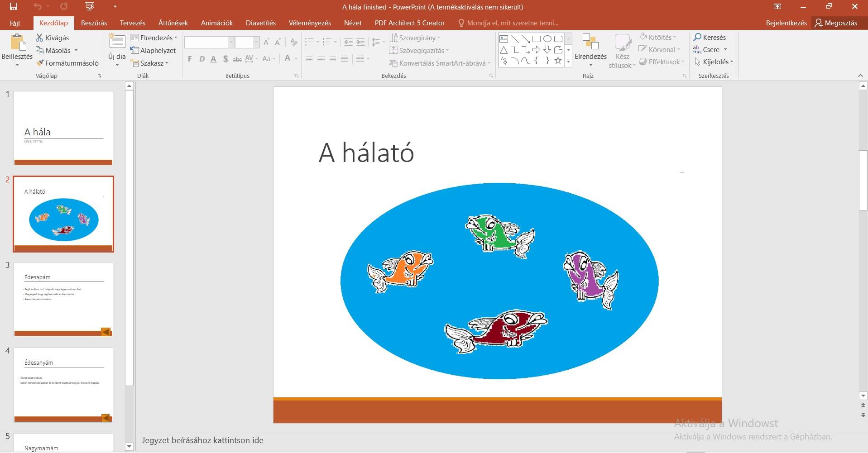Toggle text shadow S button

click(225, 59)
